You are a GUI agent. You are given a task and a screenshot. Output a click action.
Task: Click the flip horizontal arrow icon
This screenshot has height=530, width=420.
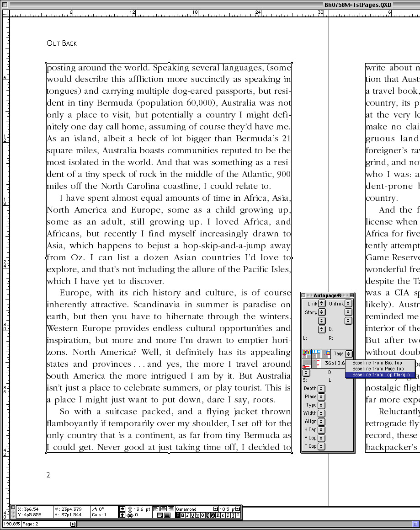pos(122,509)
